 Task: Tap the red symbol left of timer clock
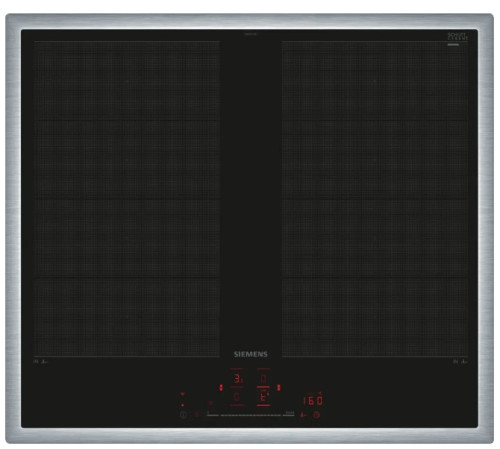303,415
